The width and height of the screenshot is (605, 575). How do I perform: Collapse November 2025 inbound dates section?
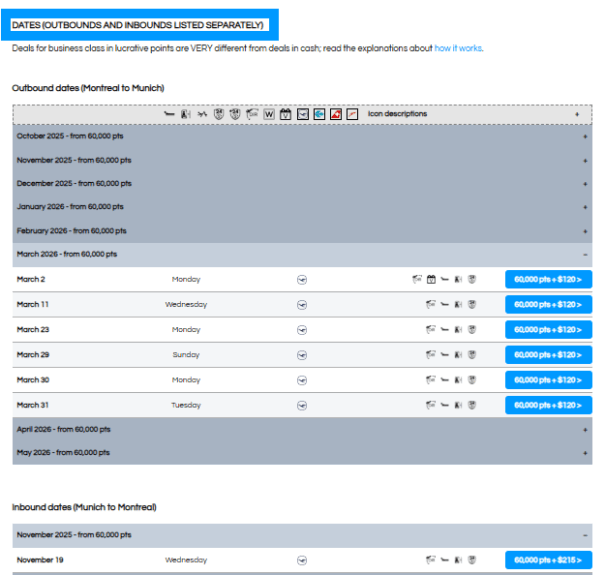click(x=585, y=535)
